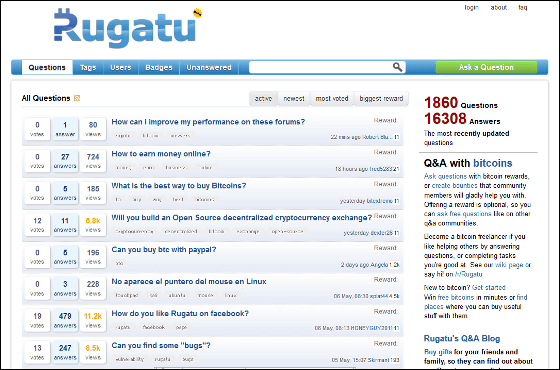The image size is (560, 370).
Task: Go to the Users tab
Action: click(x=121, y=68)
